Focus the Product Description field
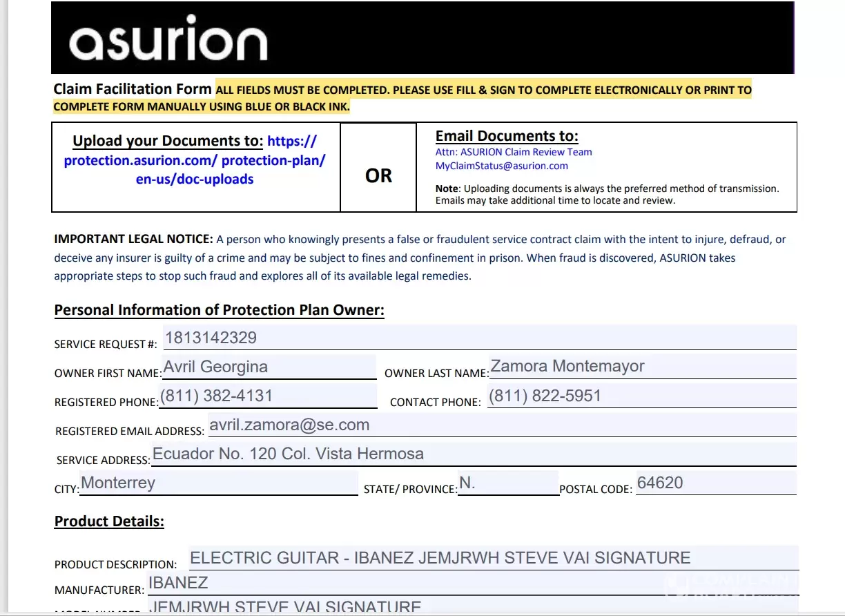Viewport: 845px width, 616px height. click(x=493, y=558)
